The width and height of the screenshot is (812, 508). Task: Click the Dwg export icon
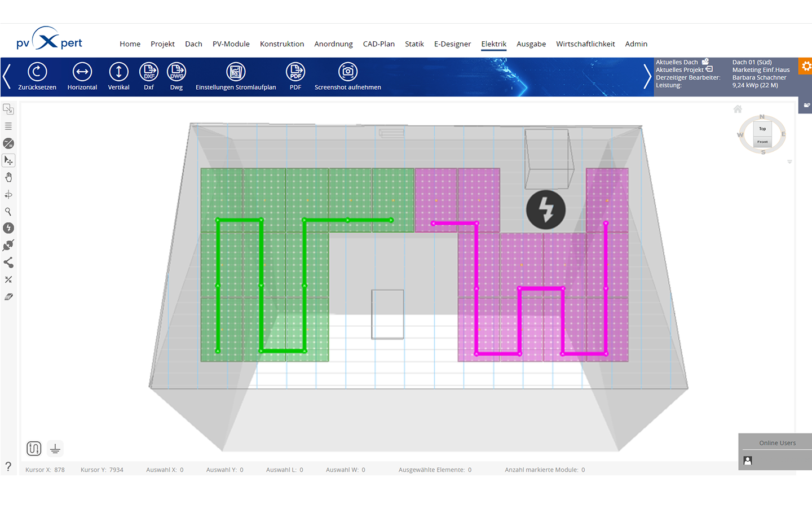tap(176, 72)
